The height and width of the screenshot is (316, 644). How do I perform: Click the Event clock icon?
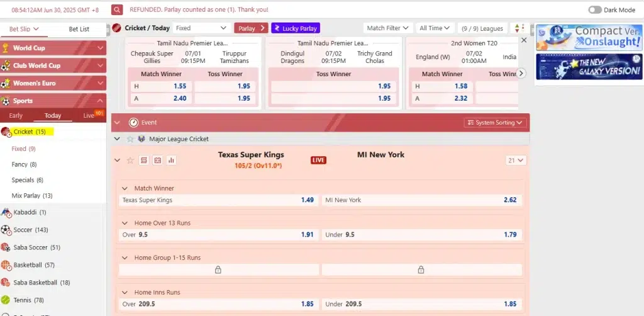[x=133, y=123]
